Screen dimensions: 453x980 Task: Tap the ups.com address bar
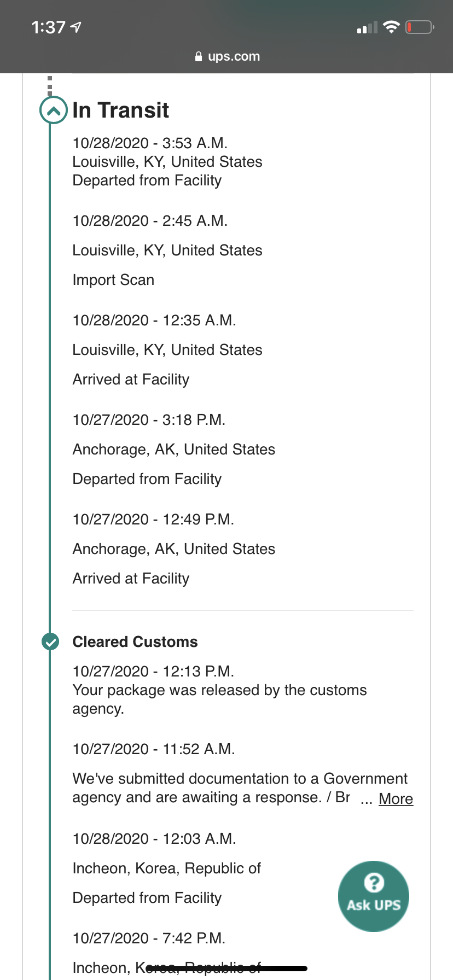coord(226,56)
